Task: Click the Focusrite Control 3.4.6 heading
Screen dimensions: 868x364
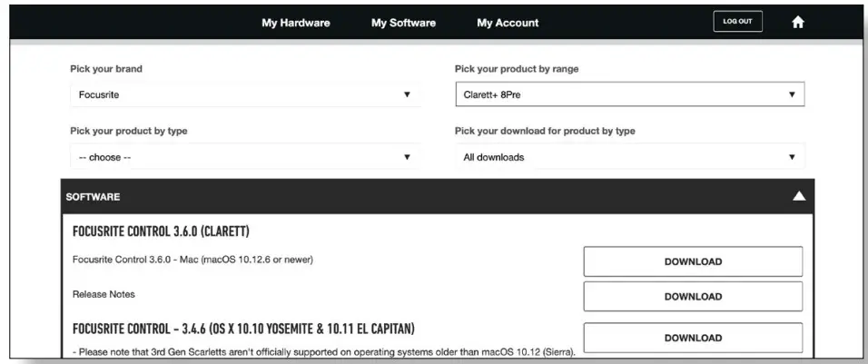Action: pos(243,328)
